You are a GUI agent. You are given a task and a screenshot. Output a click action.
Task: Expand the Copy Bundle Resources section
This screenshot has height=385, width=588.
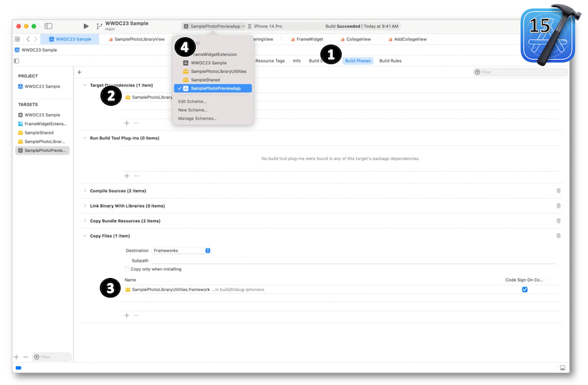pyautogui.click(x=85, y=221)
